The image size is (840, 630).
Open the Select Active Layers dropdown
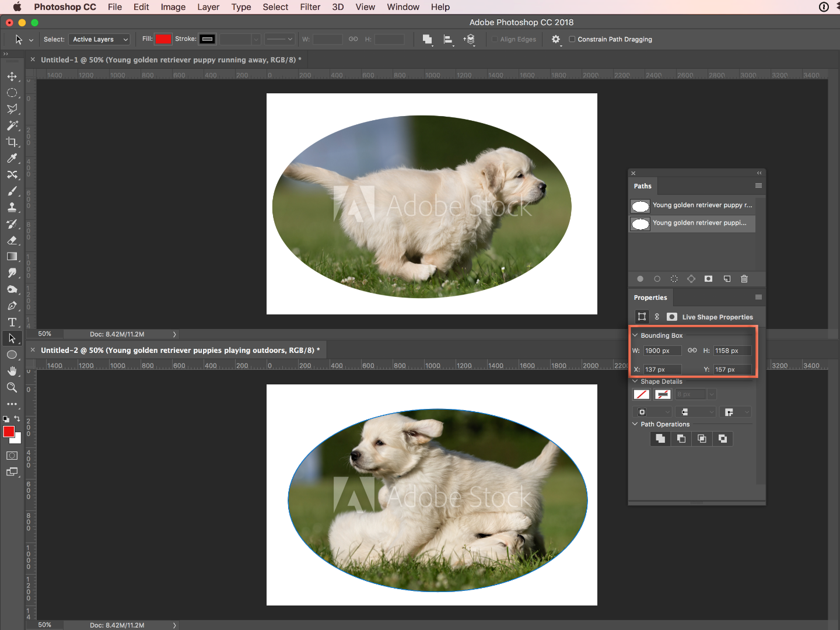[99, 39]
